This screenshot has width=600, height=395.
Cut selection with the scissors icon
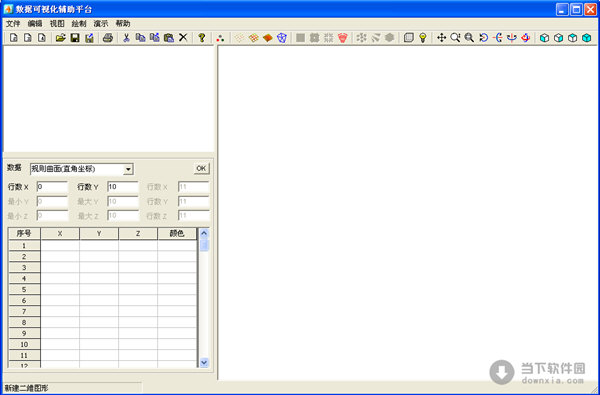(x=126, y=38)
